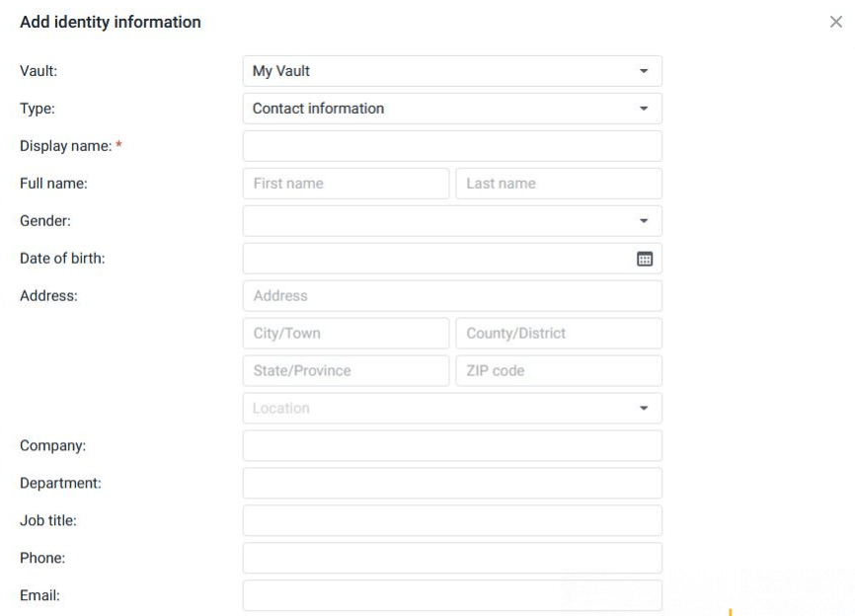
Task: Select the Company input field
Action: pos(451,445)
